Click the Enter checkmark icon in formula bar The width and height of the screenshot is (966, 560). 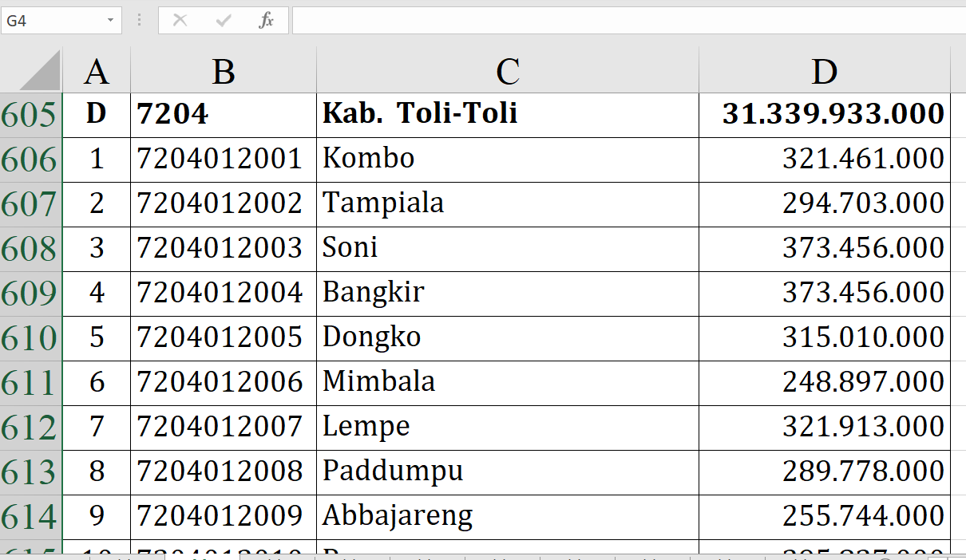(x=223, y=21)
